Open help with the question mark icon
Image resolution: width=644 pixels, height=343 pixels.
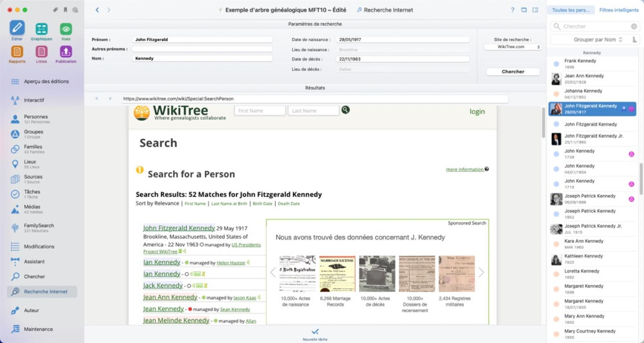click(x=512, y=10)
